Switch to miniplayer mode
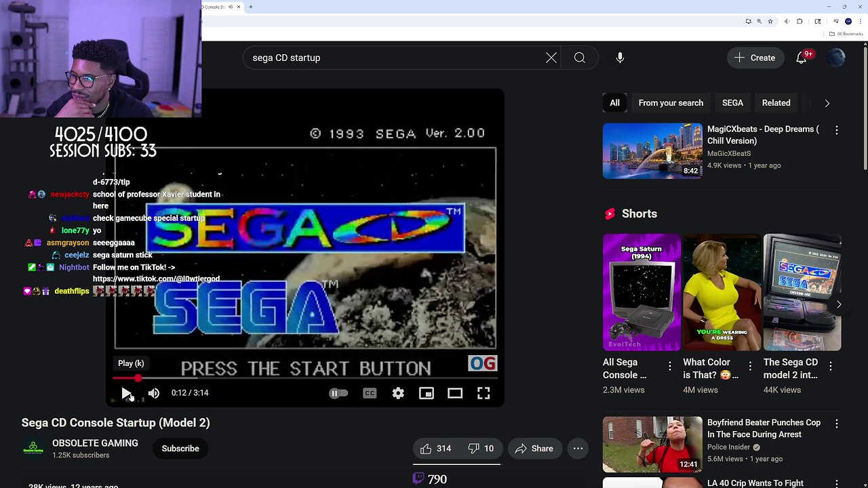The image size is (868, 488). click(427, 393)
